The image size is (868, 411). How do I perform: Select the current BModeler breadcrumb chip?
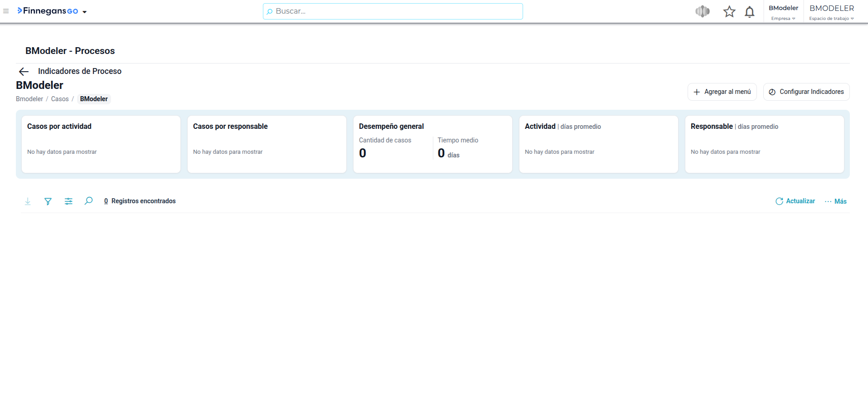94,99
